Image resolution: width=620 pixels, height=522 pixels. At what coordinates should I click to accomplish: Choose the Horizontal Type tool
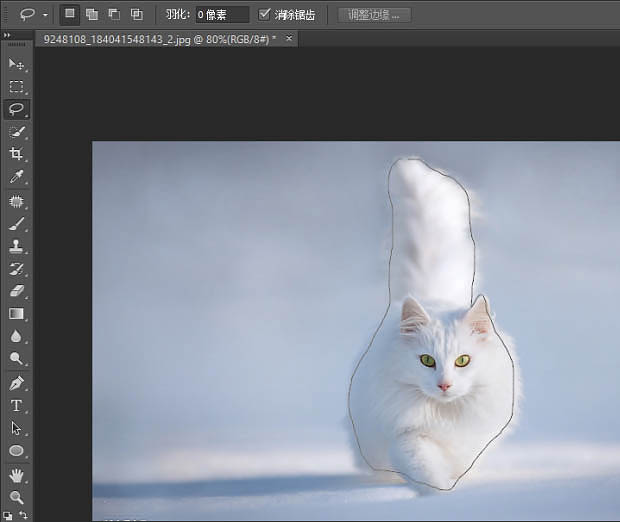coord(16,405)
